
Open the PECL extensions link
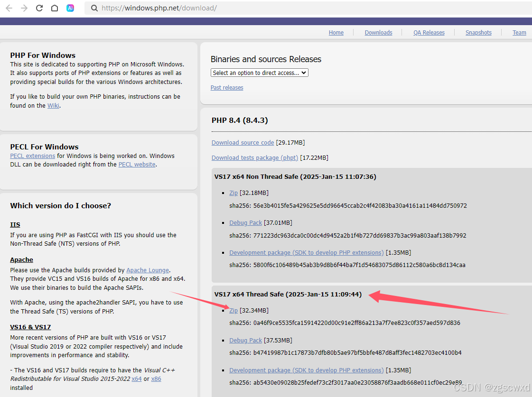[x=33, y=156]
